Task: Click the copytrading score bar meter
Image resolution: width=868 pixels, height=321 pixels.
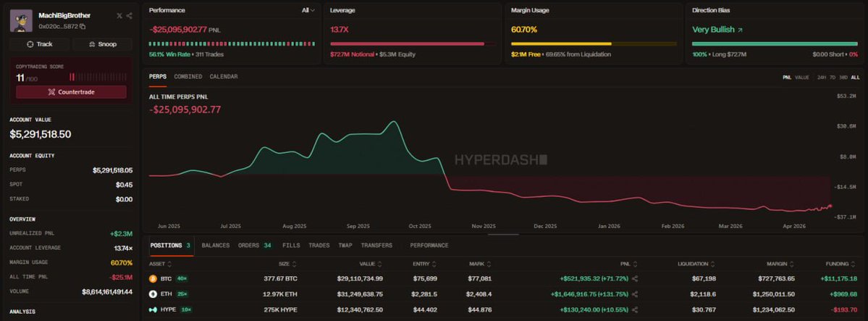Action: [x=98, y=76]
